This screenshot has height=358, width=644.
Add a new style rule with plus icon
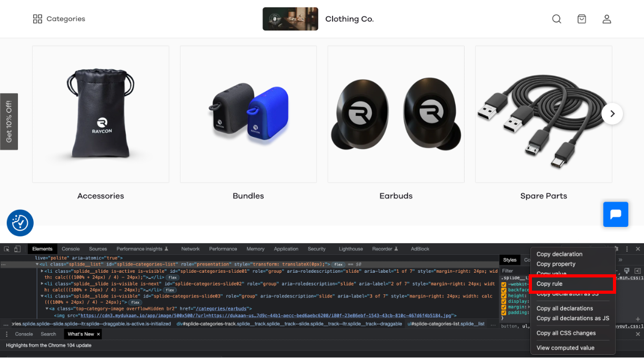638,319
